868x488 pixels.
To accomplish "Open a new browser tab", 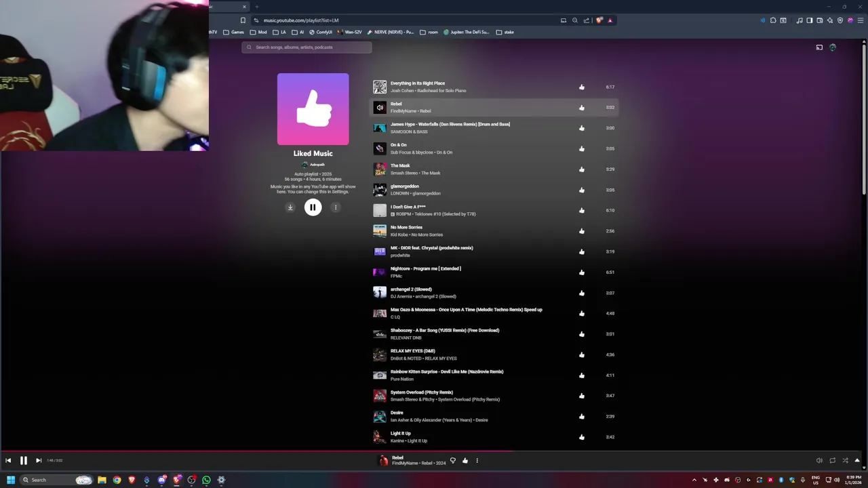I will [257, 7].
